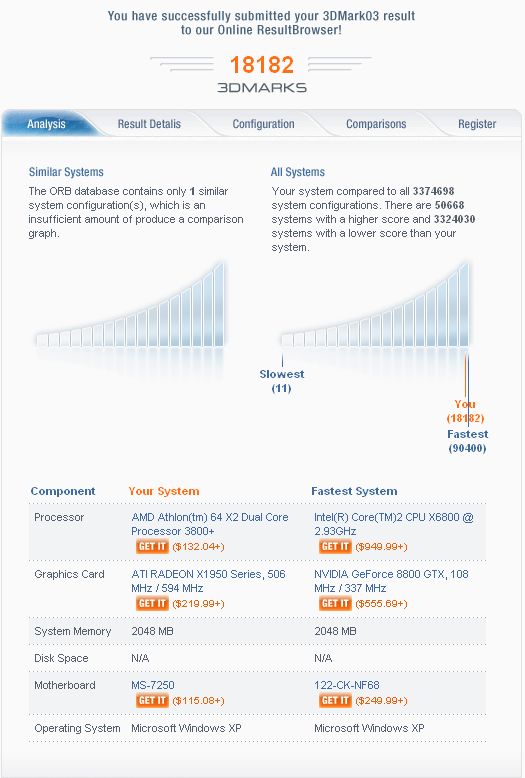The image size is (525, 778).
Task: Open NVIDIA GeForce 8800 GTX link
Action: click(x=392, y=581)
